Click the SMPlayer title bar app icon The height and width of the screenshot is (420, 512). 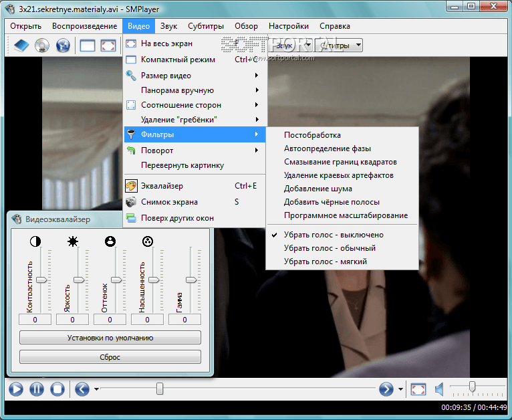[x=10, y=9]
